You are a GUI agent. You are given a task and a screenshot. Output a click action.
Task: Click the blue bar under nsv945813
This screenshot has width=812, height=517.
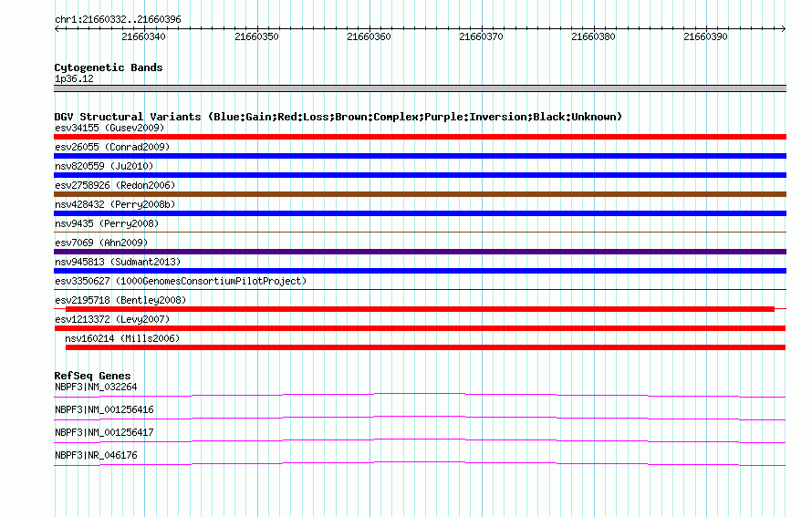coord(420,271)
